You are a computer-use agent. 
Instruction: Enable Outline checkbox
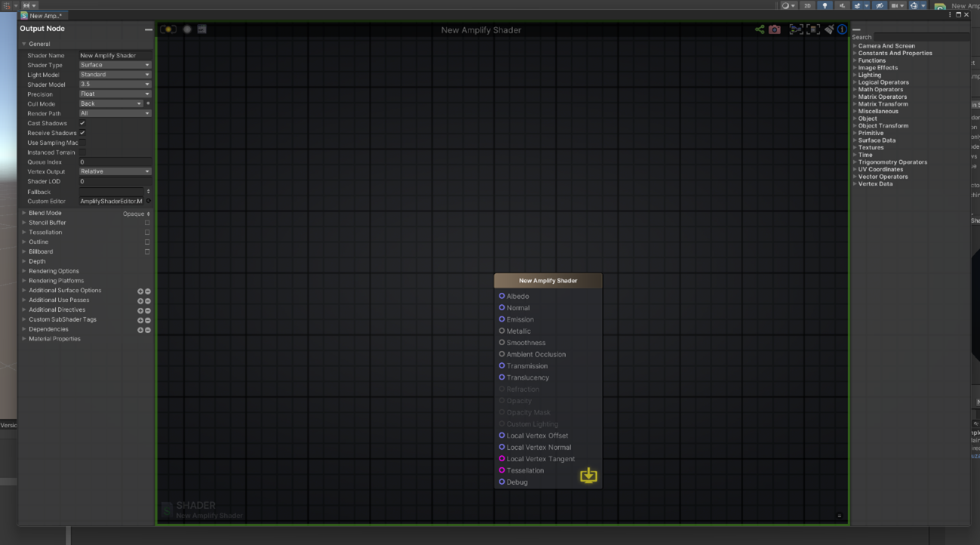coord(147,242)
